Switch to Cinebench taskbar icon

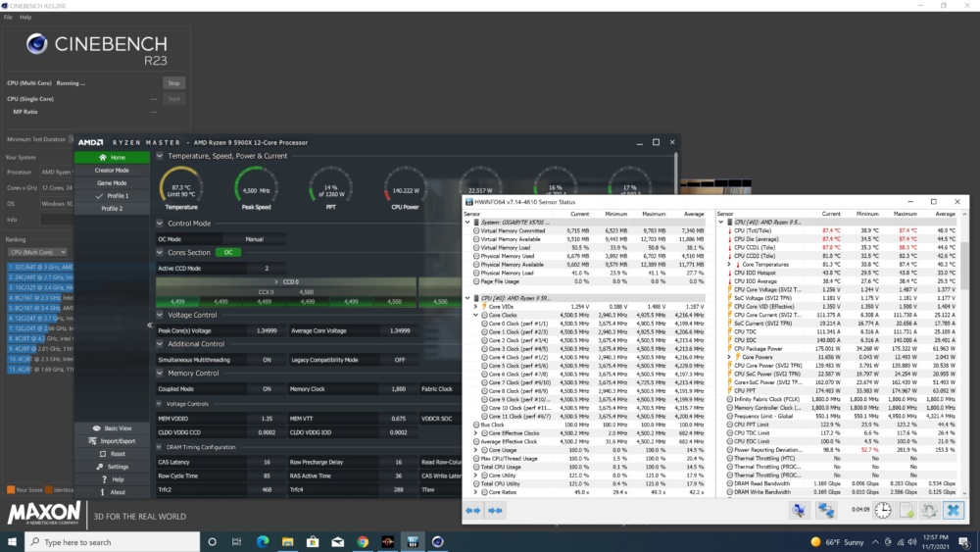tap(437, 541)
